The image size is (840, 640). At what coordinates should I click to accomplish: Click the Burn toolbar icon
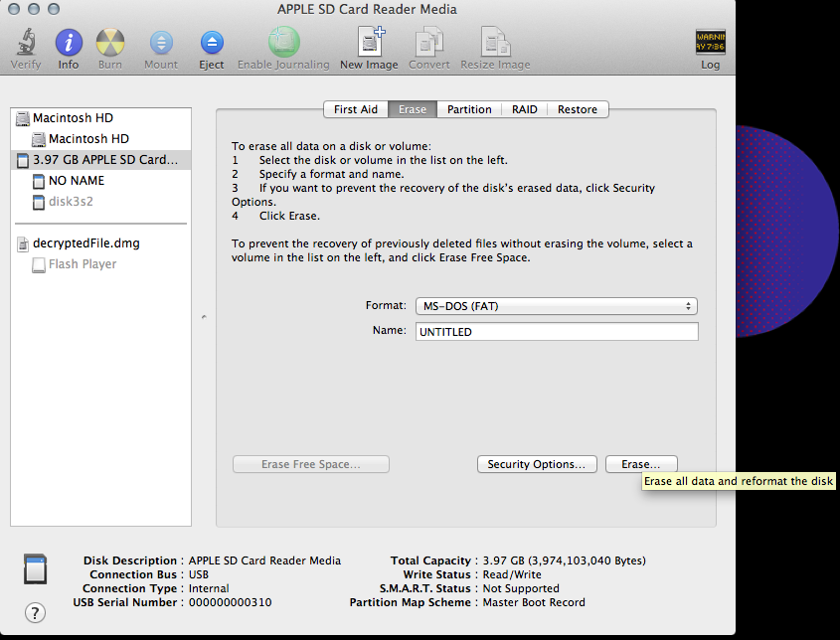tap(109, 43)
